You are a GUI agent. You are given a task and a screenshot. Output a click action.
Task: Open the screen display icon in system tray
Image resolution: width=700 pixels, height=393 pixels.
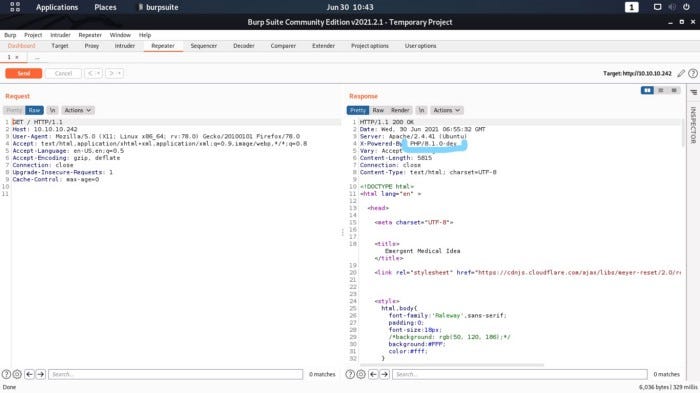(x=658, y=7)
